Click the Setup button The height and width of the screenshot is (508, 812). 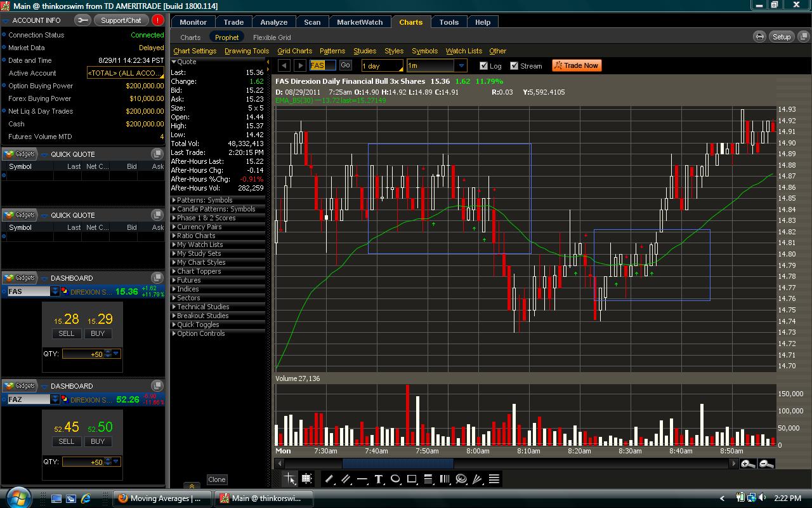(x=782, y=37)
